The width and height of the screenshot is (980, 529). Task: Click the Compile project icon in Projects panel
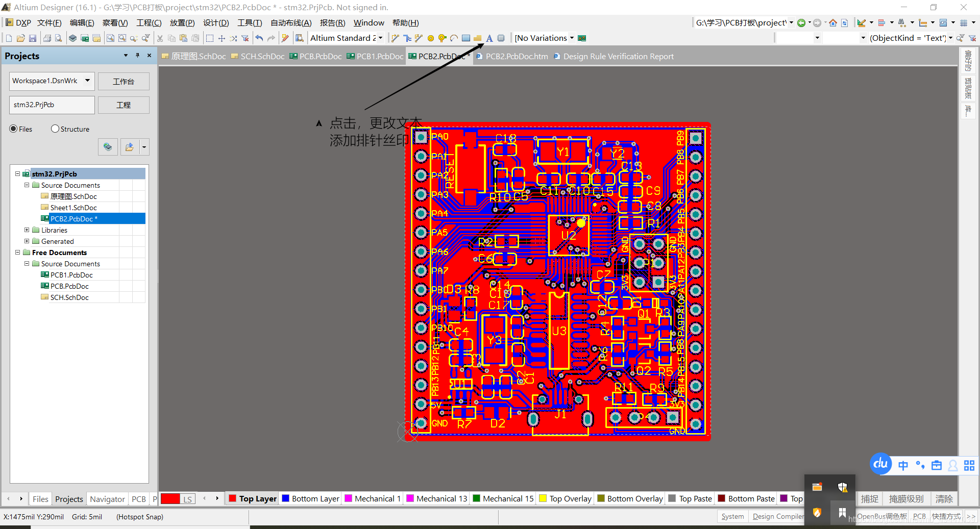pos(108,147)
